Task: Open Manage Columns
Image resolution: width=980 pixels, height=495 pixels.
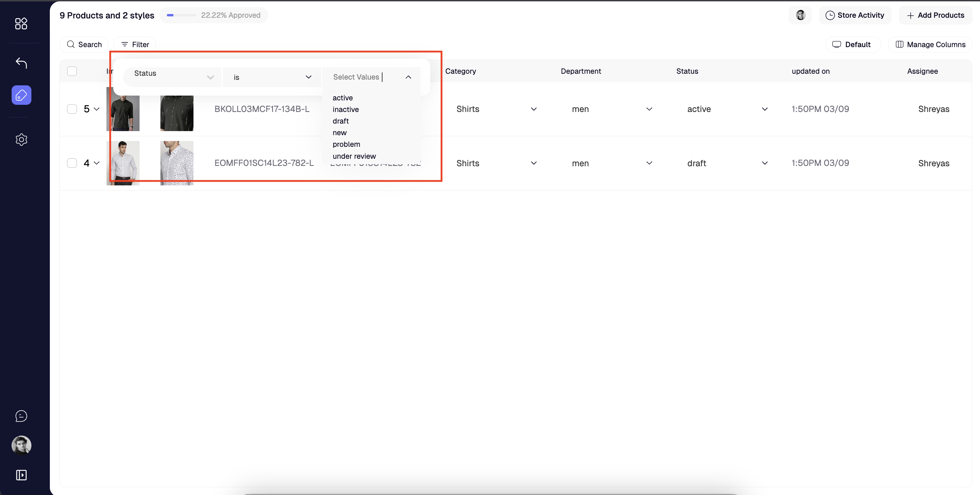Action: [x=931, y=44]
